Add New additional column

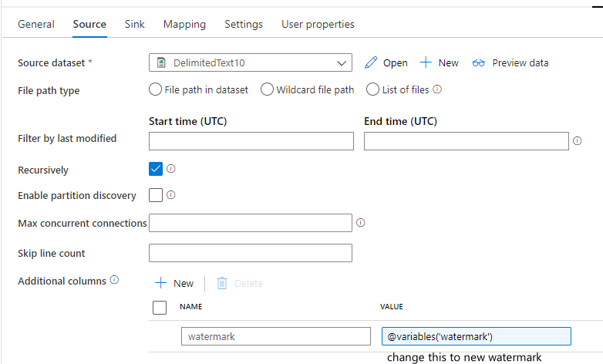pyautogui.click(x=174, y=283)
